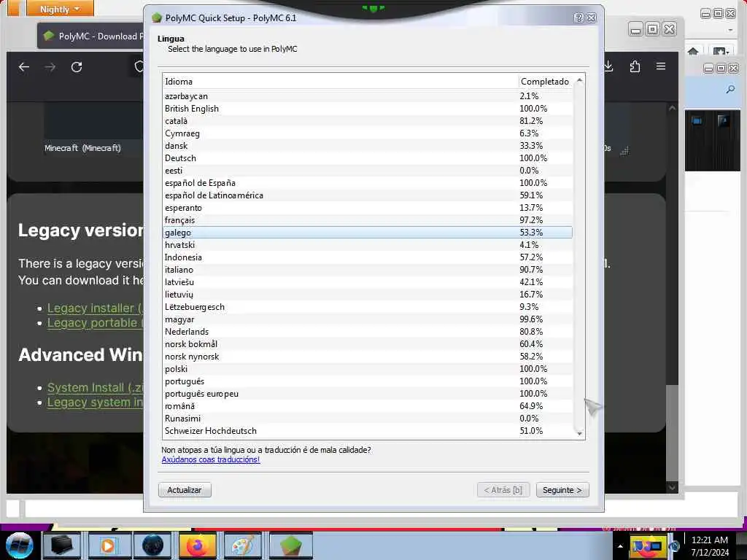Open the browser hamburger menu
Screen dimensions: 747x560
[x=661, y=66]
